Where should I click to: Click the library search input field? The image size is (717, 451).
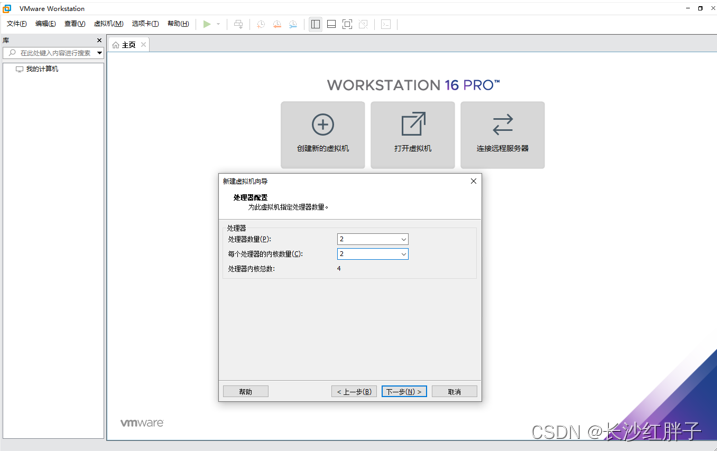pyautogui.click(x=55, y=53)
